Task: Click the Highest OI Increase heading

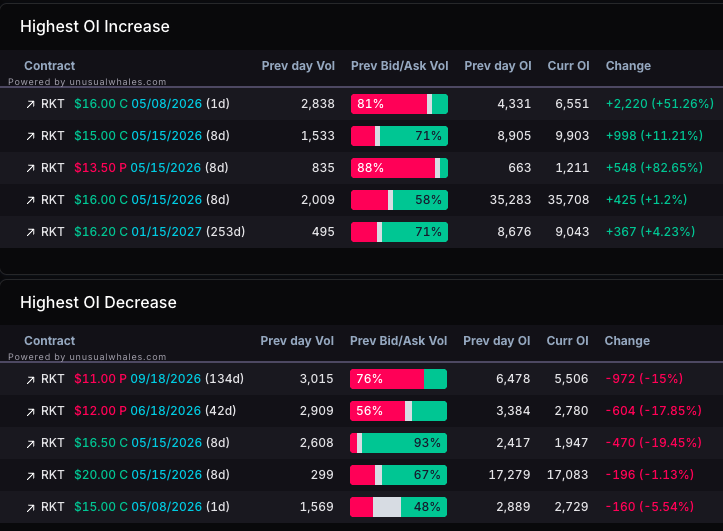Action: (x=95, y=27)
